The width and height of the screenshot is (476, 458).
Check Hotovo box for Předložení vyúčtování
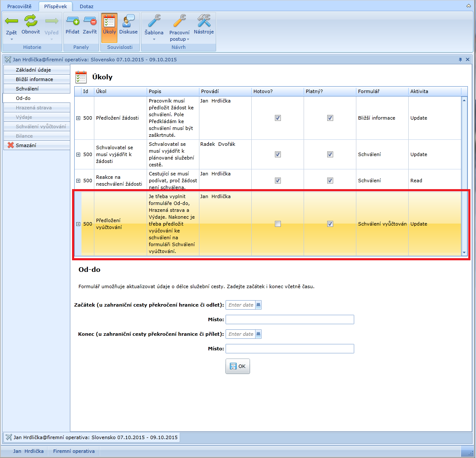278,224
